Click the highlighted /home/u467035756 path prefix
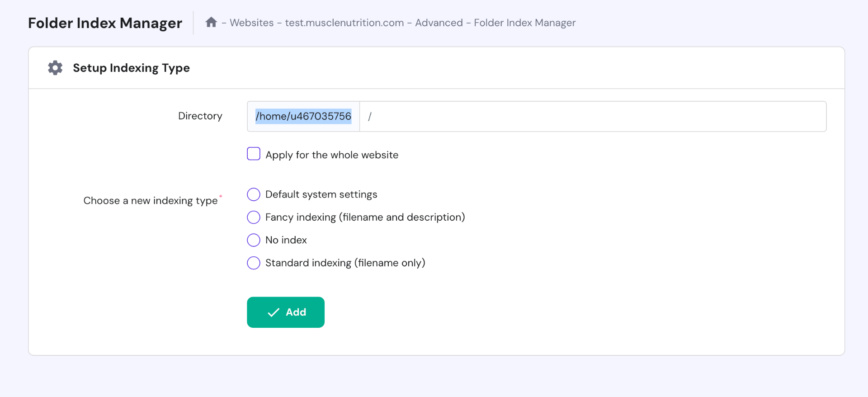This screenshot has width=868, height=397. point(303,117)
